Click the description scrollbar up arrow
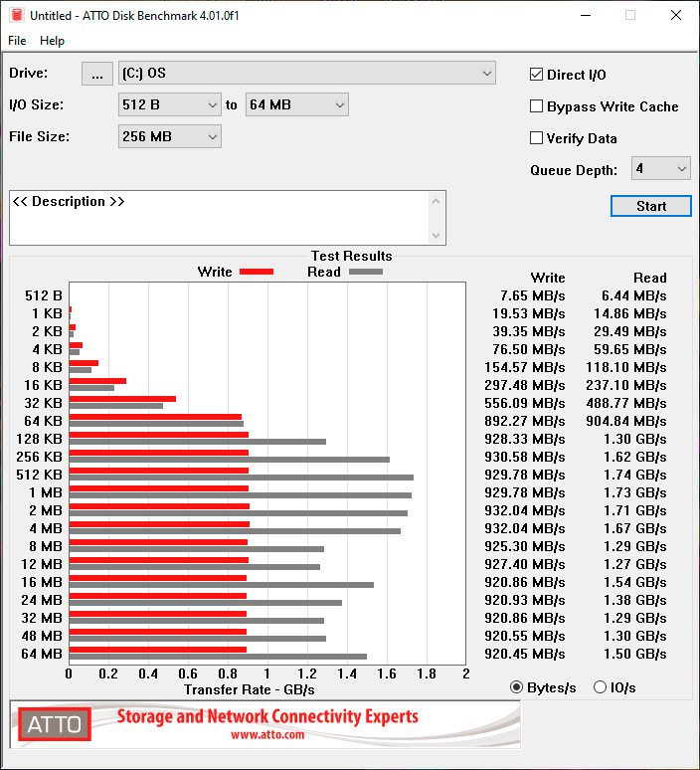 436,201
